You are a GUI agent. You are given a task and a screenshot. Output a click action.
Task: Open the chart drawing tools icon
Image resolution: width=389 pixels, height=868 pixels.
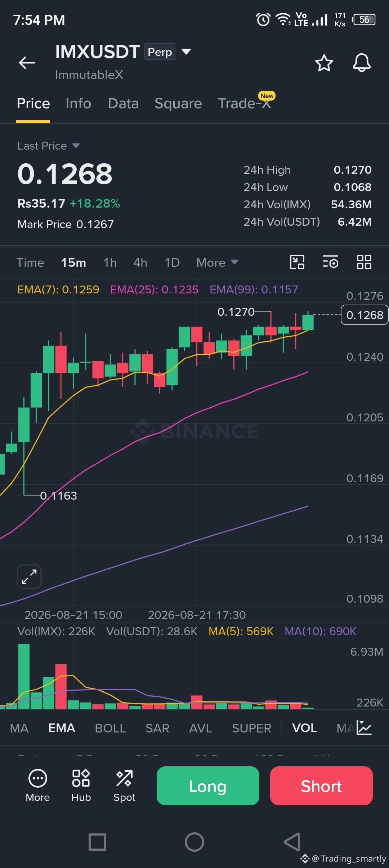(297, 262)
